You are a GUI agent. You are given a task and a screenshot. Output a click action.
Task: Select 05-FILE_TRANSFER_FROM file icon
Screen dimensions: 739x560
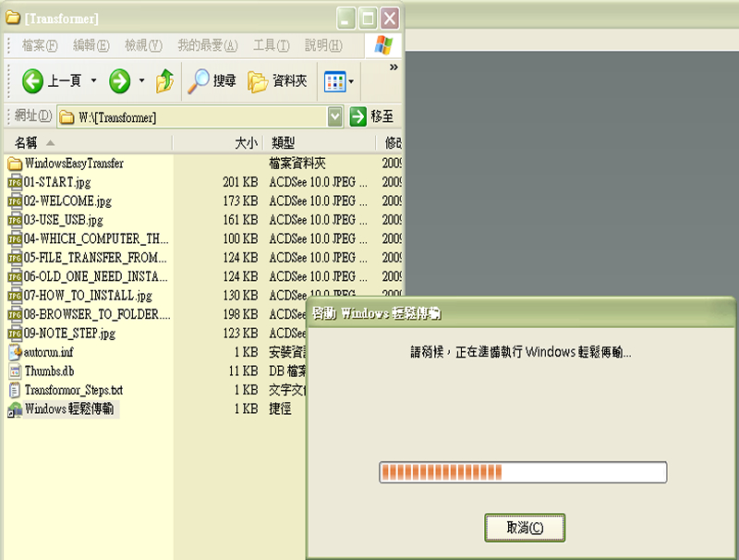click(15, 258)
